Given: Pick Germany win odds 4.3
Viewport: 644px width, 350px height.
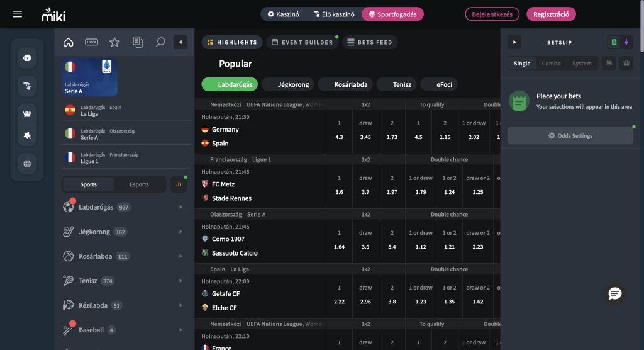Looking at the screenshot, I should (x=339, y=137).
